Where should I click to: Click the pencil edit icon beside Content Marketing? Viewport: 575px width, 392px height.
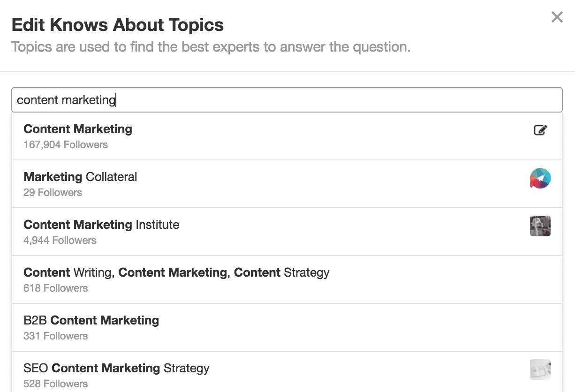[x=540, y=131]
